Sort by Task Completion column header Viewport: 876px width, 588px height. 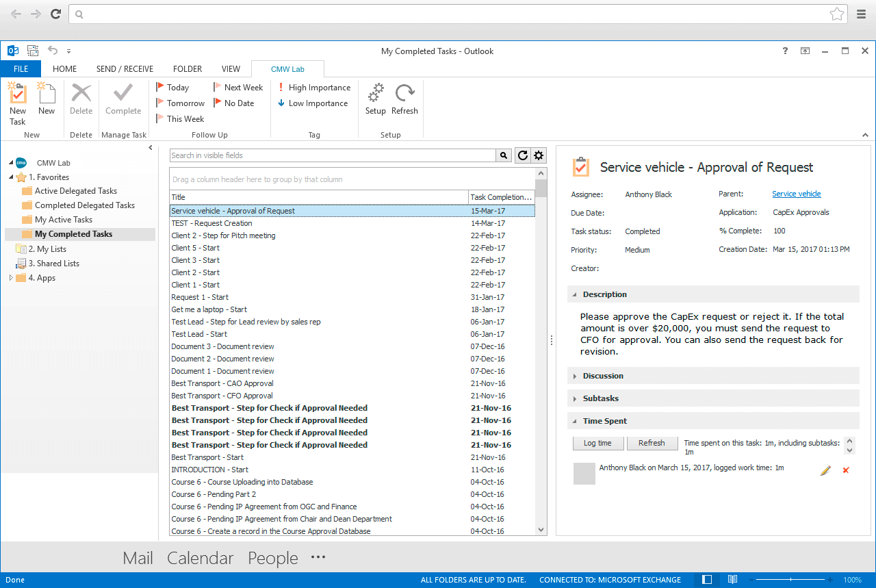point(501,197)
